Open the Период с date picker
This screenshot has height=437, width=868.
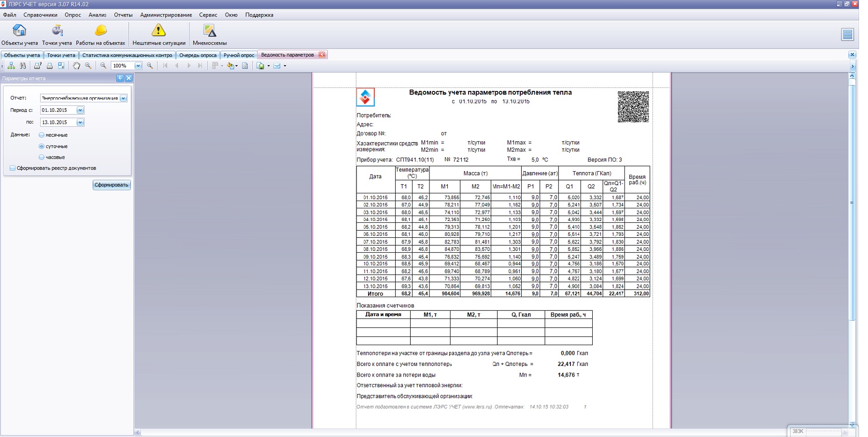click(x=80, y=110)
